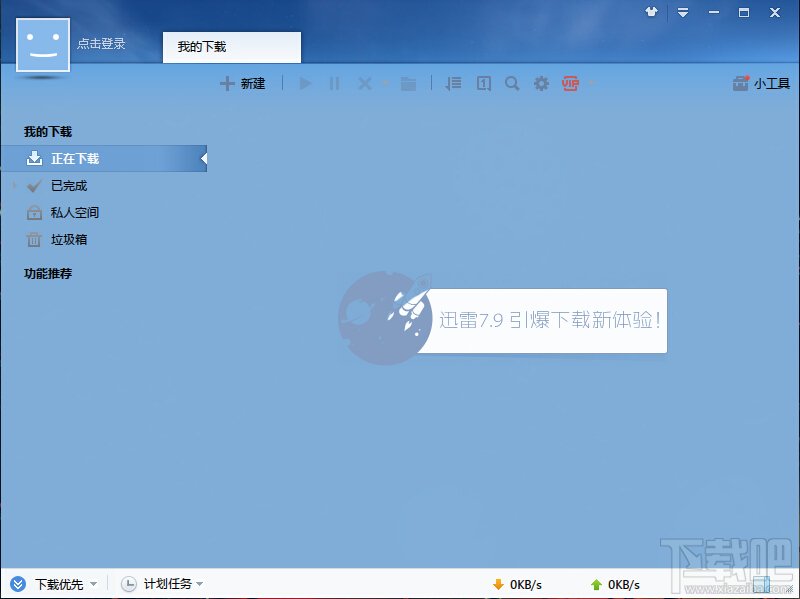Image resolution: width=800 pixels, height=599 pixels.
Task: Open the 垃圾箱 trash bin
Action: (x=69, y=240)
